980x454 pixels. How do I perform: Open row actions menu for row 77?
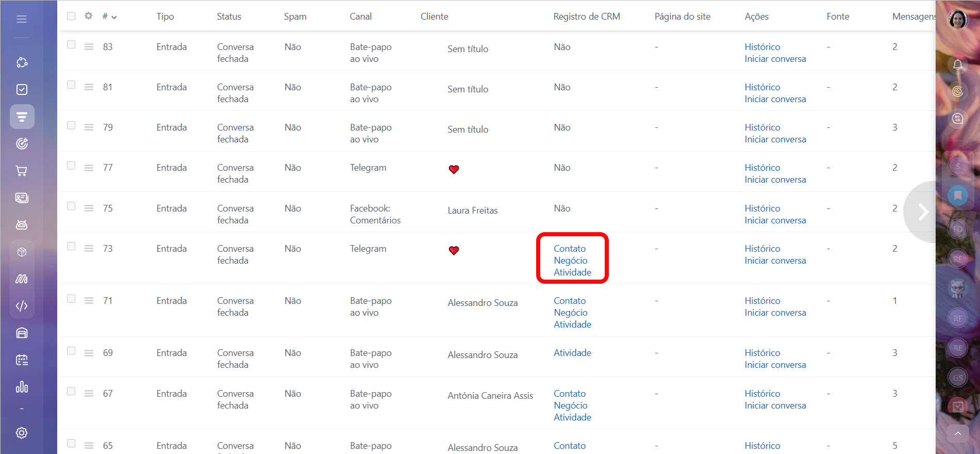pyautogui.click(x=89, y=168)
